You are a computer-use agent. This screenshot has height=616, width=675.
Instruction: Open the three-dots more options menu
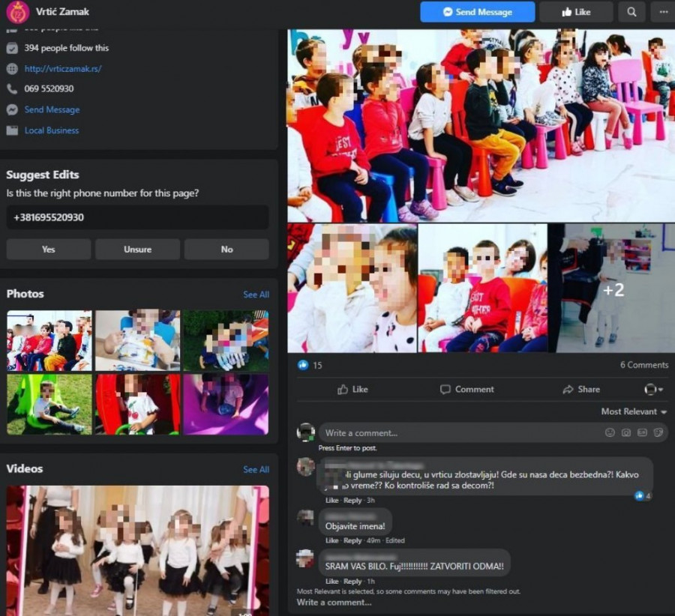point(662,12)
